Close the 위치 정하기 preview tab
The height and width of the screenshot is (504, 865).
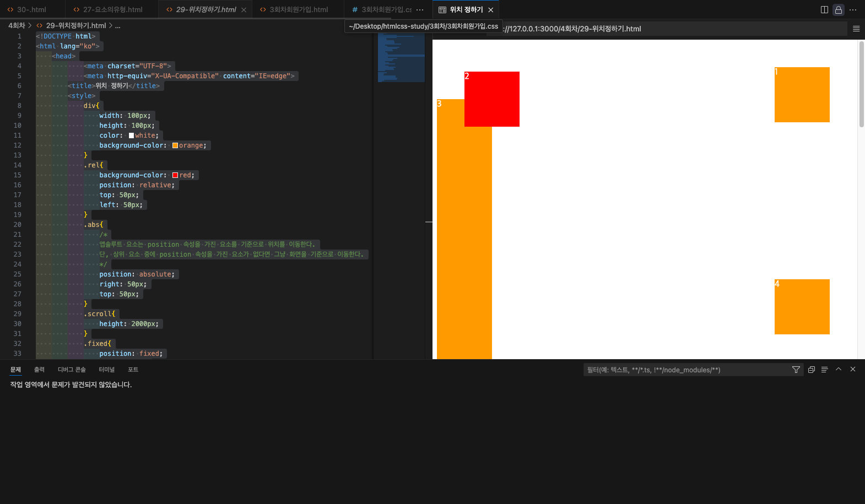coord(491,10)
